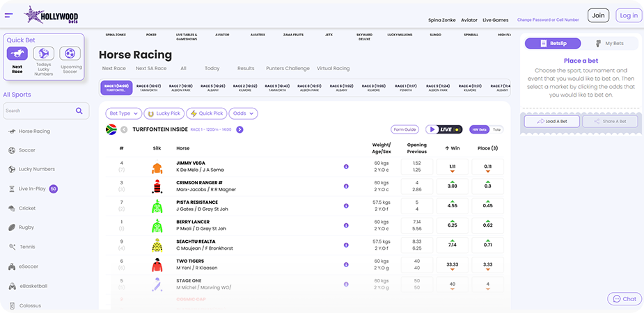Open the Today tab

(212, 68)
